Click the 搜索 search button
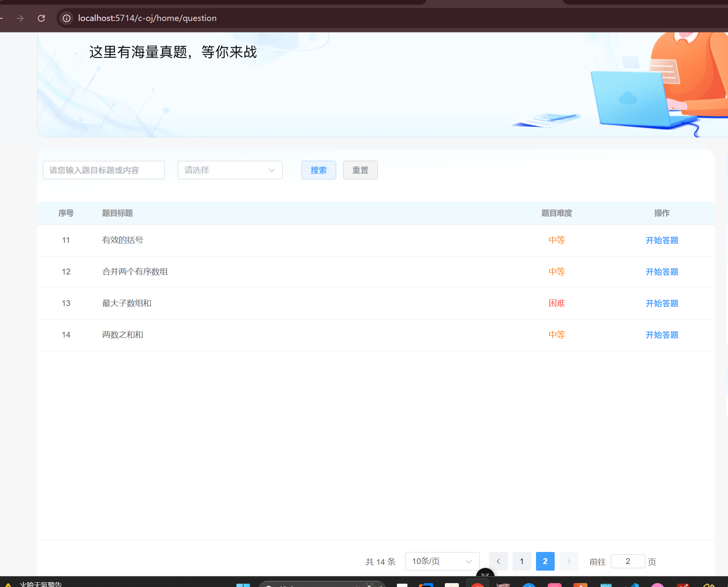728x587 pixels. (x=318, y=170)
